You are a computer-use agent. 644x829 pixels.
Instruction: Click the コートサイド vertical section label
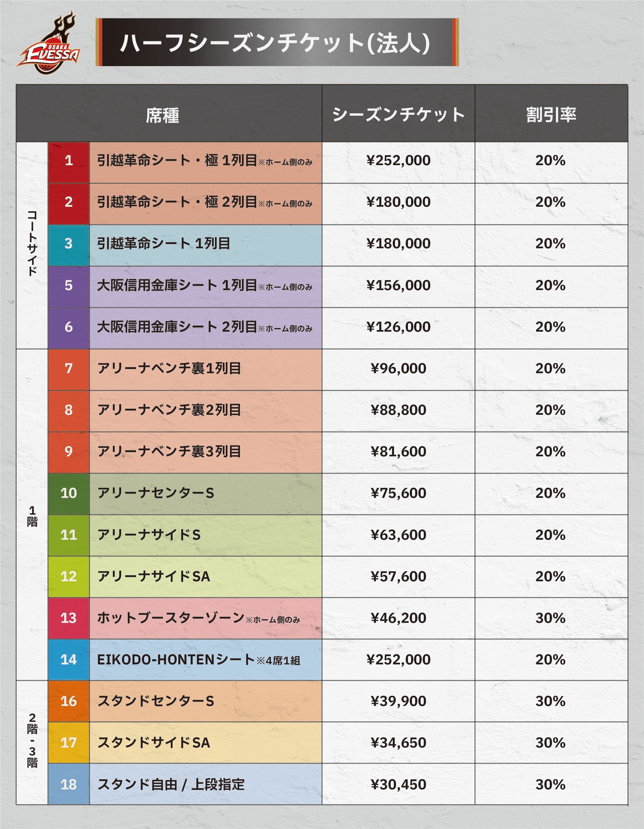pyautogui.click(x=32, y=244)
